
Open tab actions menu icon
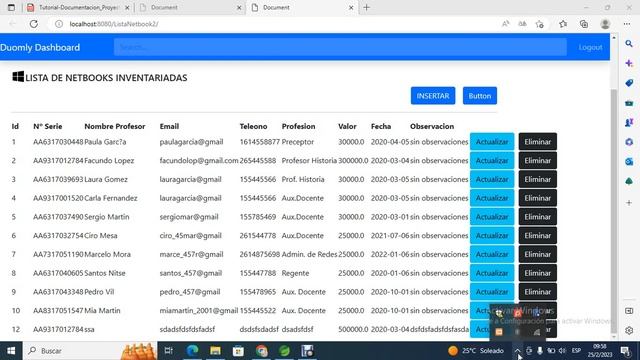[11, 7]
